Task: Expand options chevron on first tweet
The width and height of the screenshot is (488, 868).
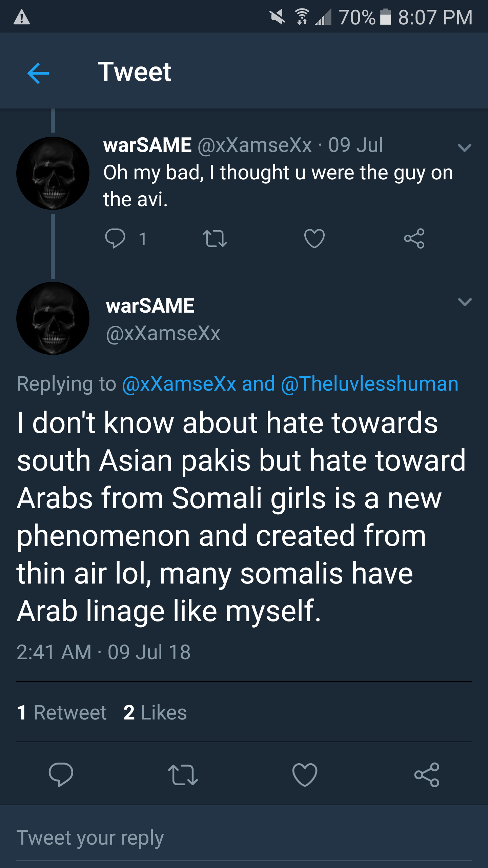Action: coord(464,147)
